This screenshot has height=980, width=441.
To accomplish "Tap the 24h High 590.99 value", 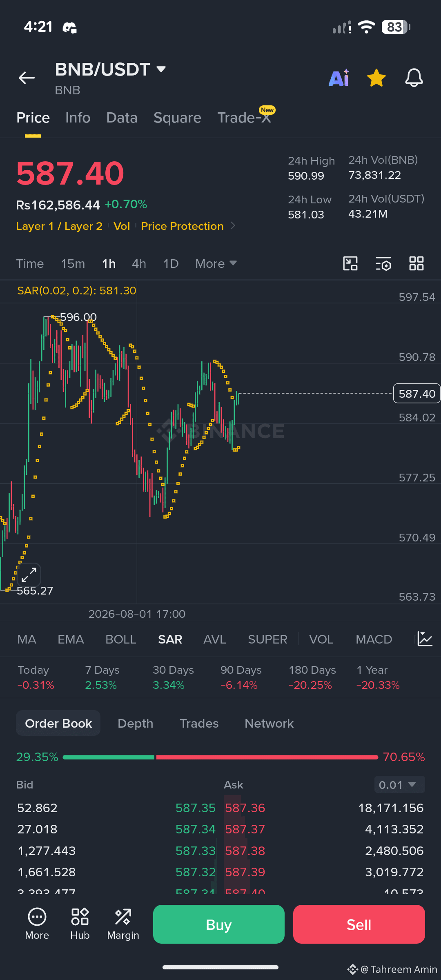I will [306, 176].
